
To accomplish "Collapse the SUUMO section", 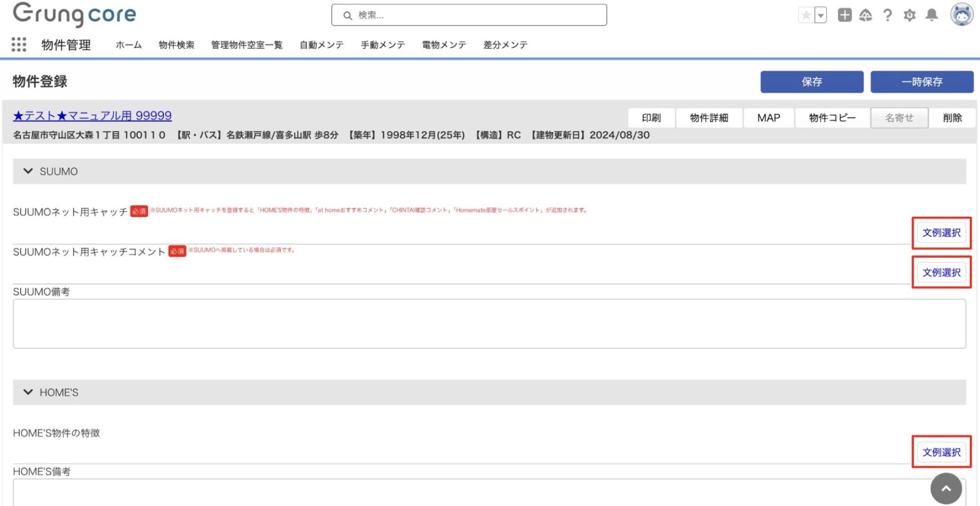I will point(28,171).
